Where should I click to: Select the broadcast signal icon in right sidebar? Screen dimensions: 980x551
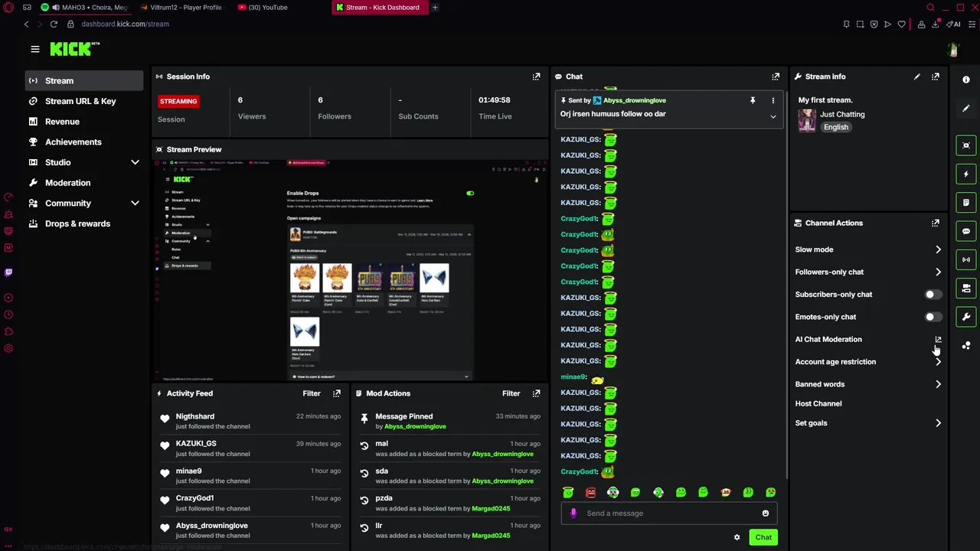(966, 259)
